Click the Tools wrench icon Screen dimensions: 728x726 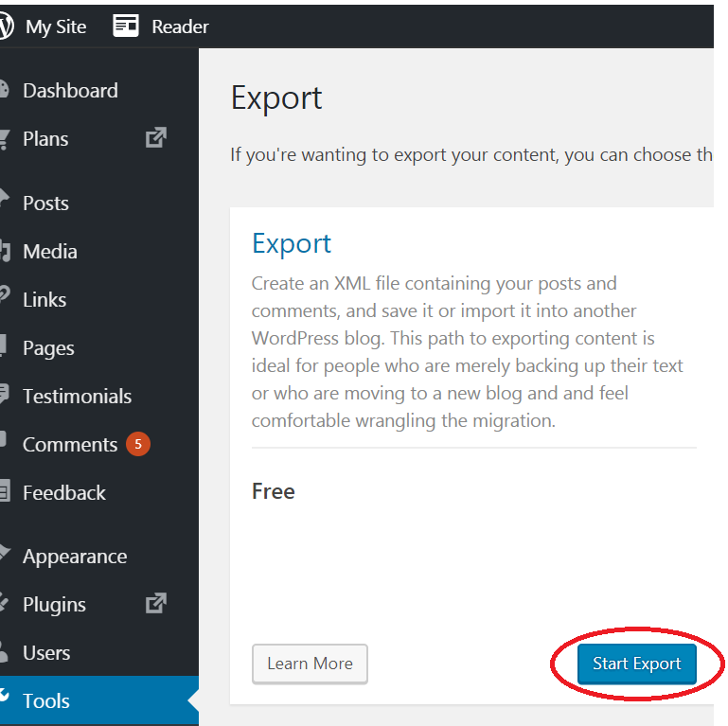pos(5,699)
